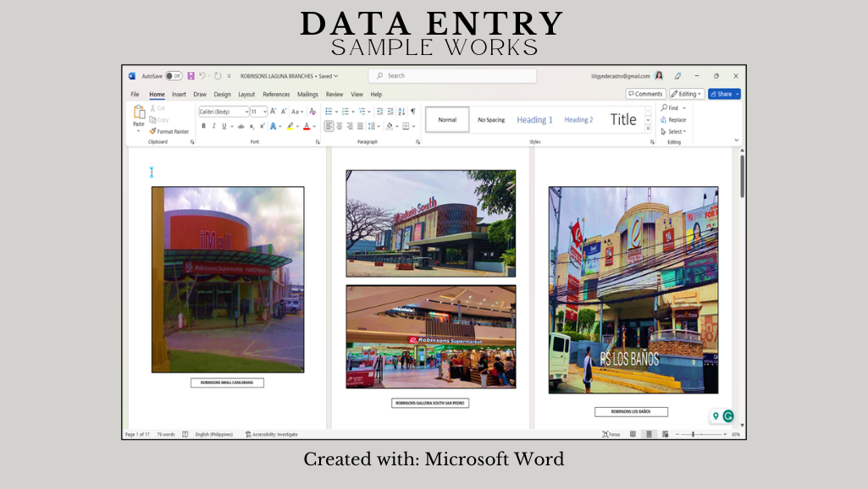Center align text
Image resolution: width=868 pixels, height=489 pixels.
click(x=340, y=127)
